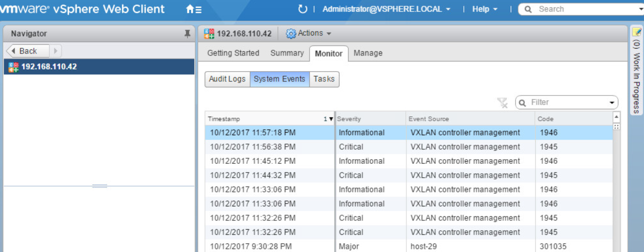Click the Navigator panel split handle

pyautogui.click(x=99, y=186)
